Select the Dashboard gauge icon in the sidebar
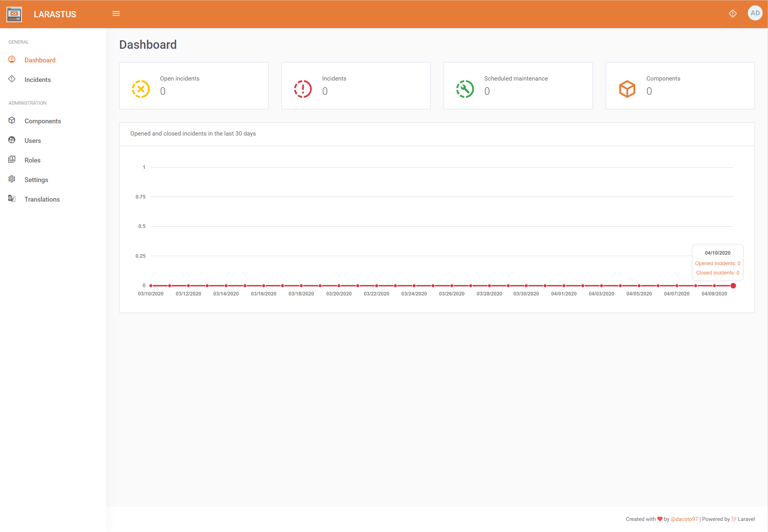Screen dimensions: 768x532 (x=12, y=59)
